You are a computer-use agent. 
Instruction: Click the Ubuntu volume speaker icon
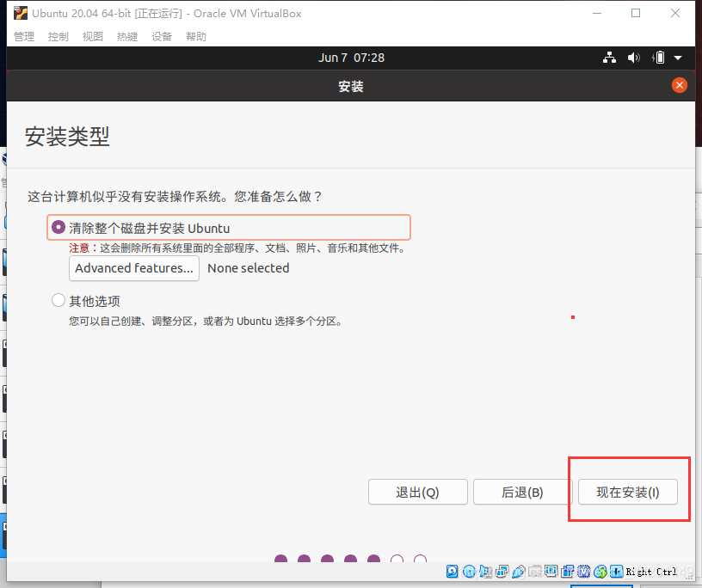point(633,58)
